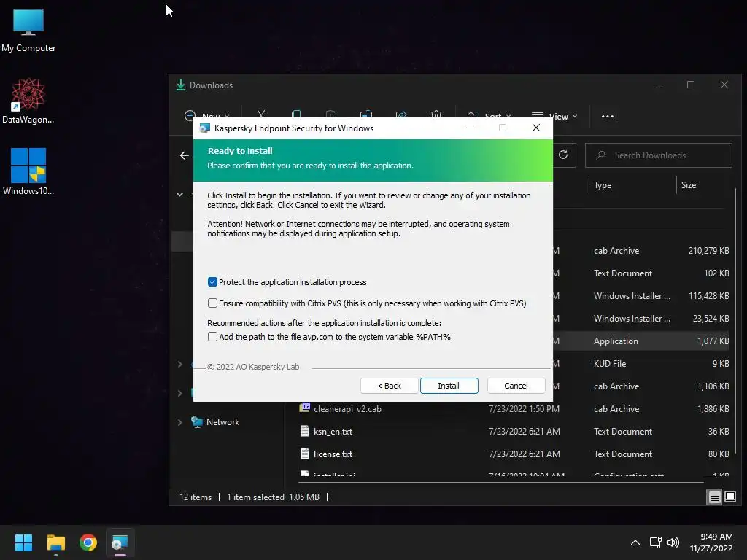Open Sort dropdown in Downloads window
The image size is (747, 560).
click(489, 116)
